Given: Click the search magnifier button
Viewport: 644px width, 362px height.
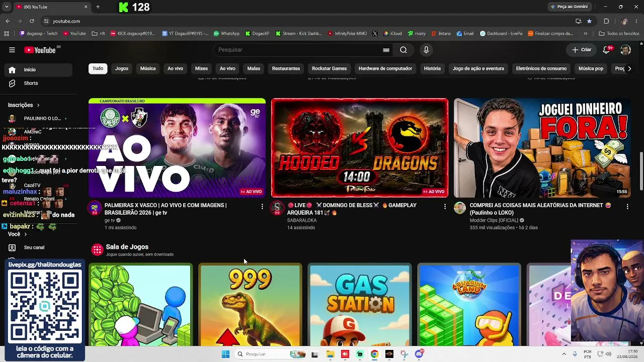Looking at the screenshot, I should 404,50.
